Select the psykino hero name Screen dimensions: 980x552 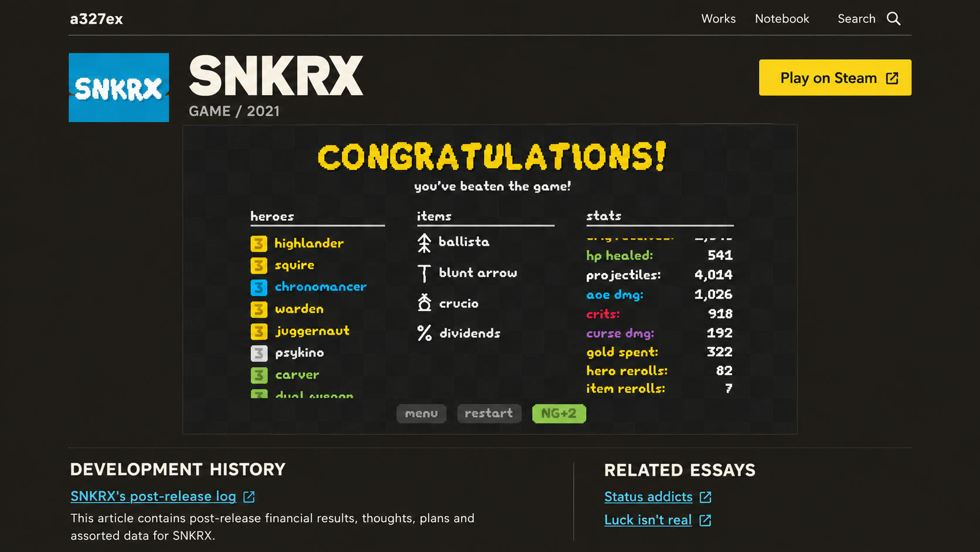point(299,353)
